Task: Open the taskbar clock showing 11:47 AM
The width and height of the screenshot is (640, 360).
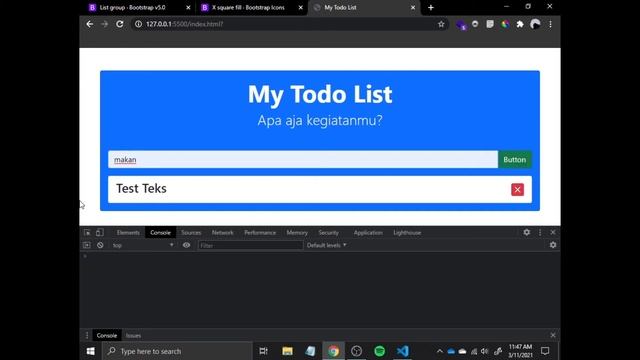Action: (520, 351)
